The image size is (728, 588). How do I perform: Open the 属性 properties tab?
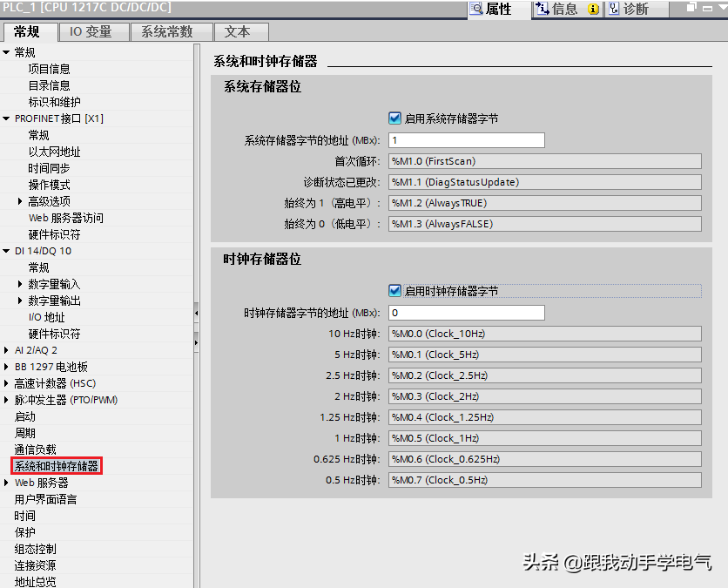tap(499, 9)
